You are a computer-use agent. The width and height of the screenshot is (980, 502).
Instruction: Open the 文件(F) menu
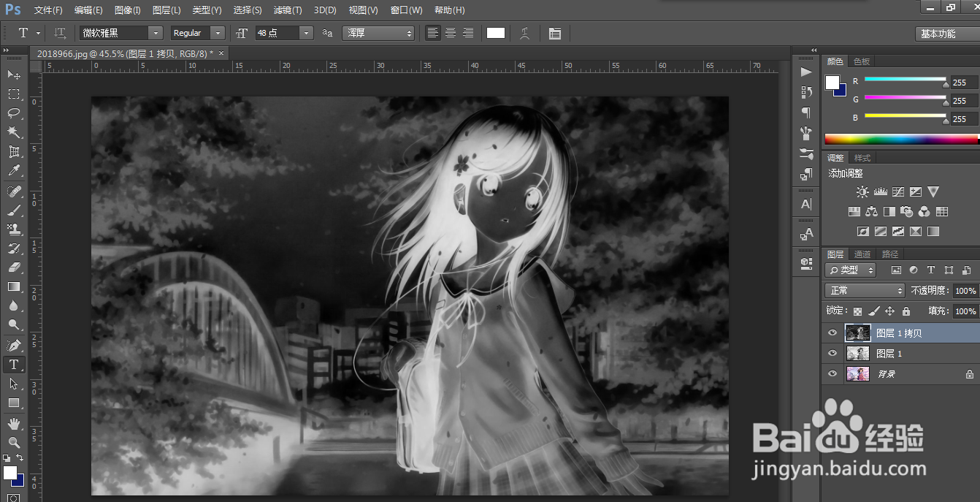pyautogui.click(x=48, y=10)
